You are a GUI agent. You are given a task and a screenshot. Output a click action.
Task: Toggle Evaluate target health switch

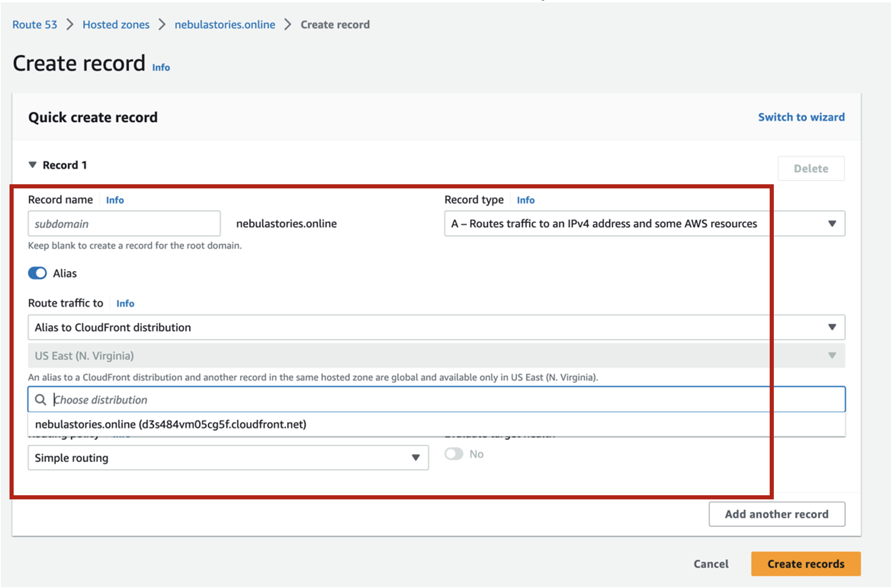[x=454, y=454]
